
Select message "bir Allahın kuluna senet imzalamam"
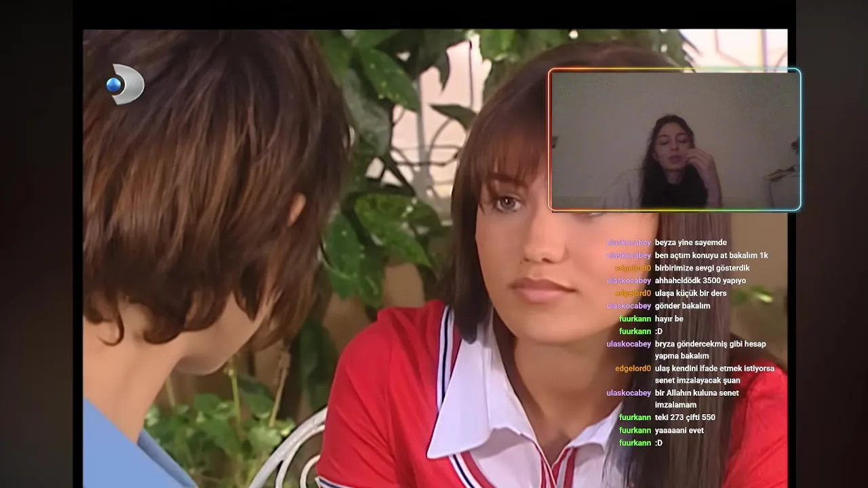click(696, 399)
